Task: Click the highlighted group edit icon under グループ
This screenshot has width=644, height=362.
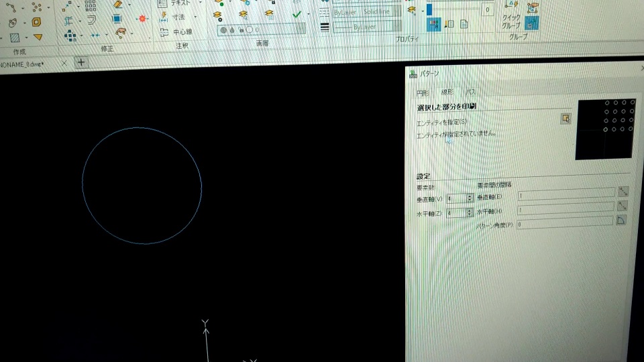Action: point(531,24)
